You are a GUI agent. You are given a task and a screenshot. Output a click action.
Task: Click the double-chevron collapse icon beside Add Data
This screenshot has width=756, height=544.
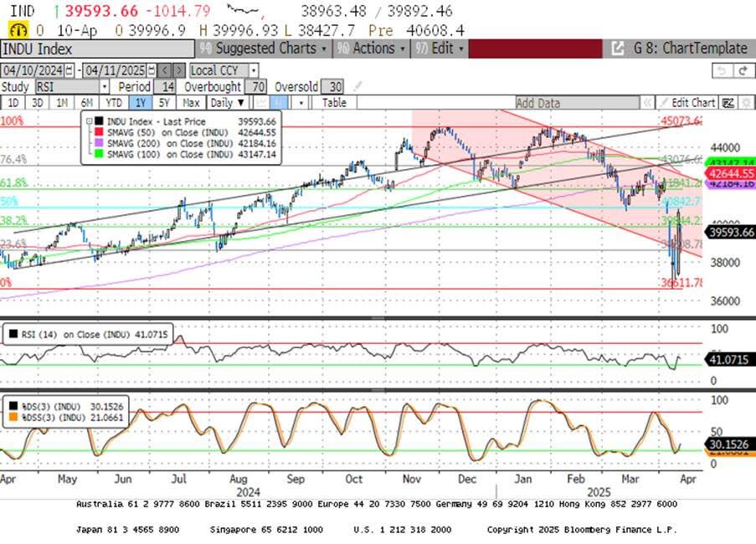pos(647,103)
